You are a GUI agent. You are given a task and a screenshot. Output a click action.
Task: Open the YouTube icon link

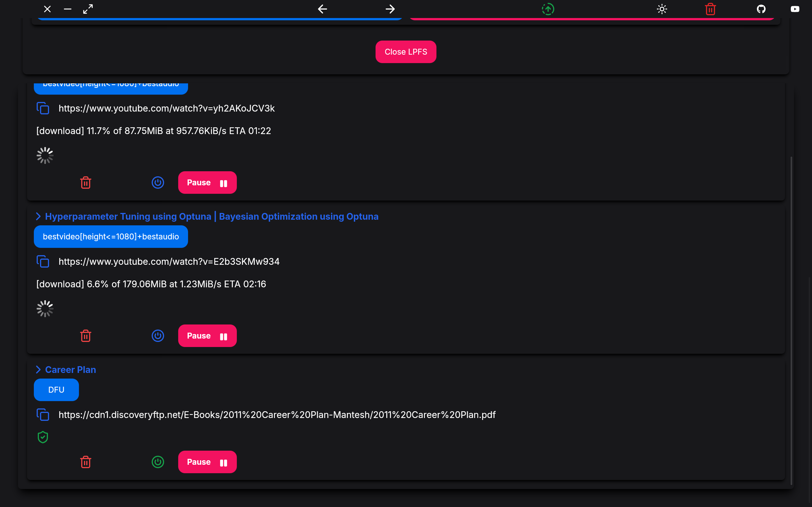[795, 9]
